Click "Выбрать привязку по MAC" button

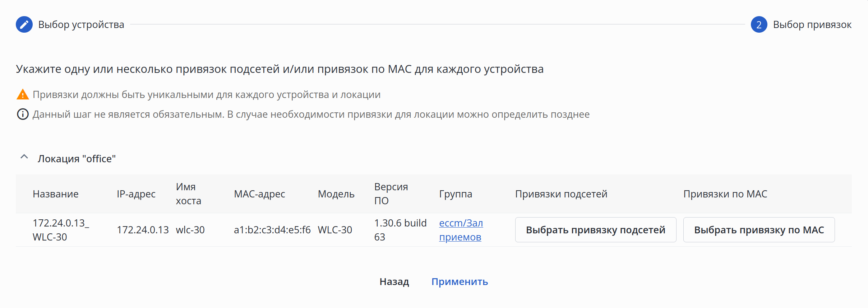pyautogui.click(x=759, y=230)
